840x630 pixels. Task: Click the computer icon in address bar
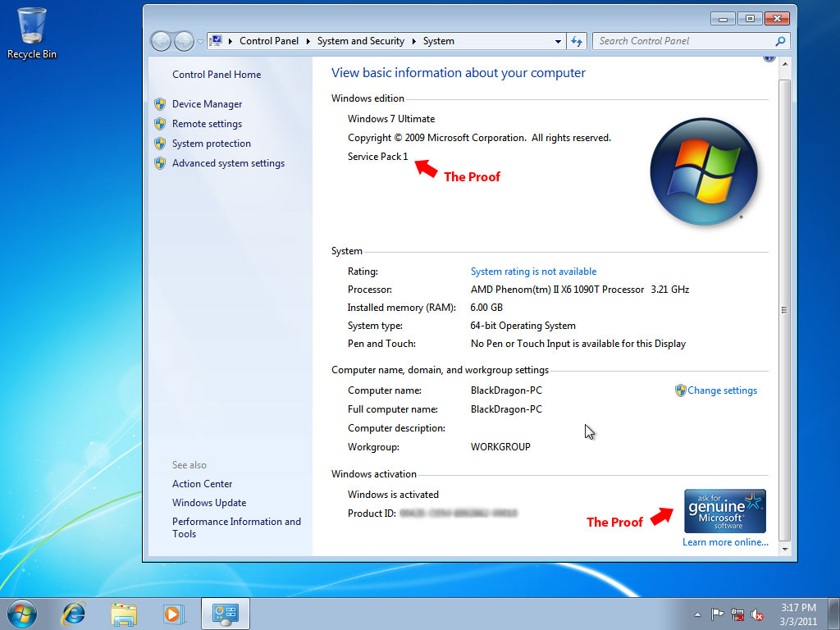(x=216, y=41)
